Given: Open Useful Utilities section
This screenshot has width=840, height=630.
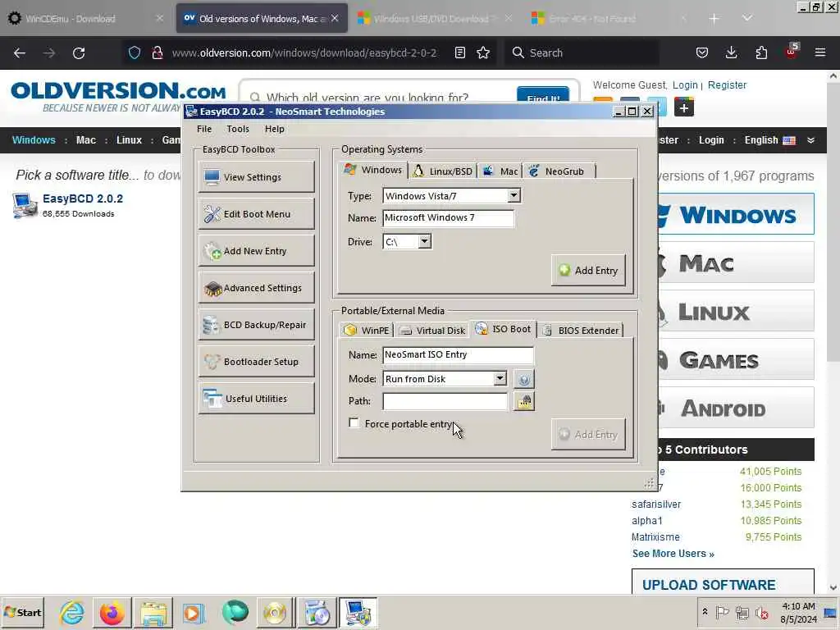Looking at the screenshot, I should [x=256, y=399].
